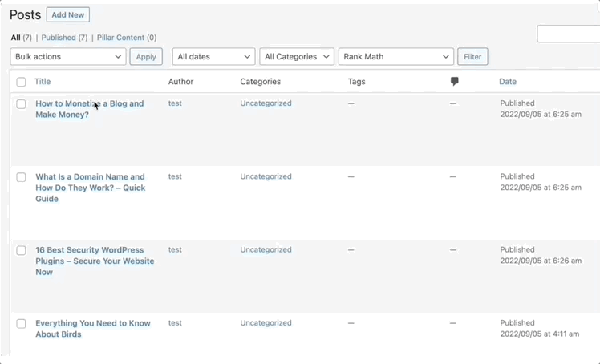Image resolution: width=600 pixels, height=364 pixels.
Task: Open the Bulk actions dropdown
Action: [68, 57]
